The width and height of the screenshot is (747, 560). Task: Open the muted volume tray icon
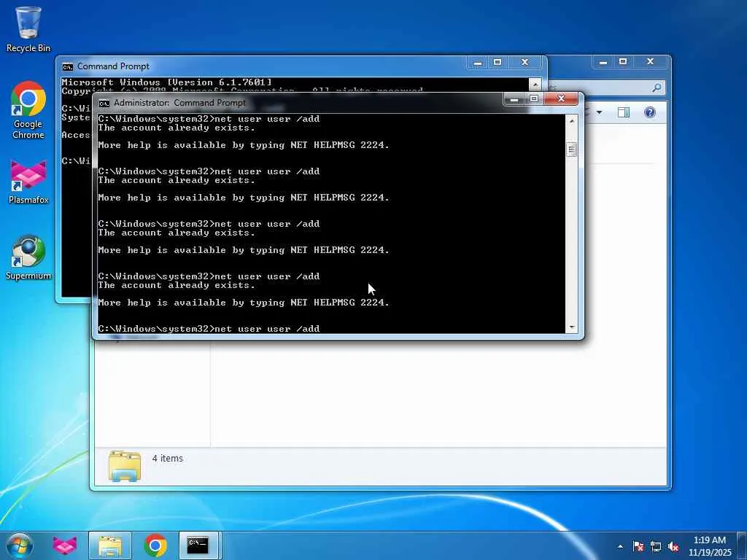673,546
